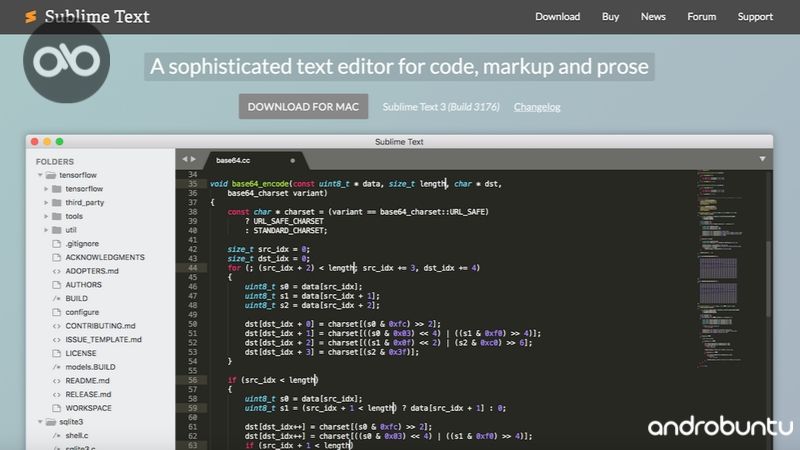Viewport: 800px width, 450px height.
Task: Click the previous tab left arrow
Action: 185,159
